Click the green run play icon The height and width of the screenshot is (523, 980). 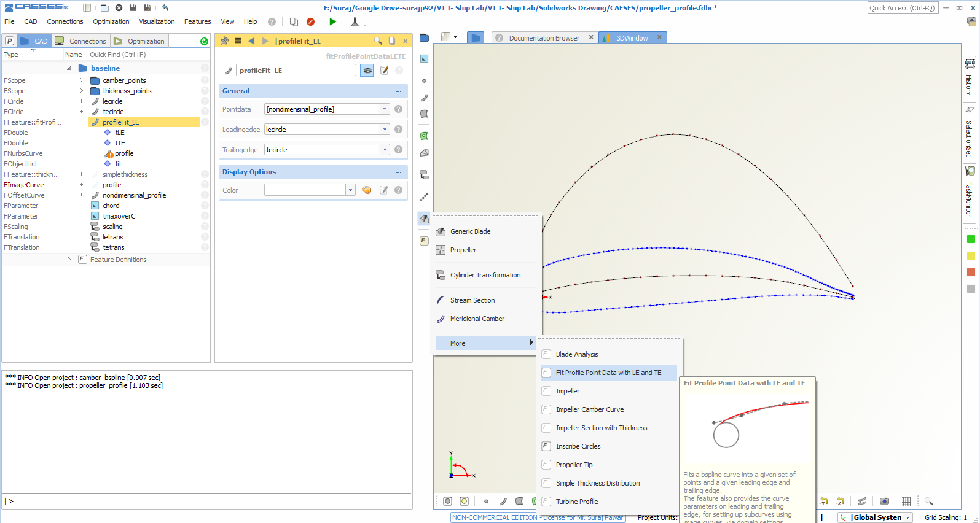coord(332,21)
